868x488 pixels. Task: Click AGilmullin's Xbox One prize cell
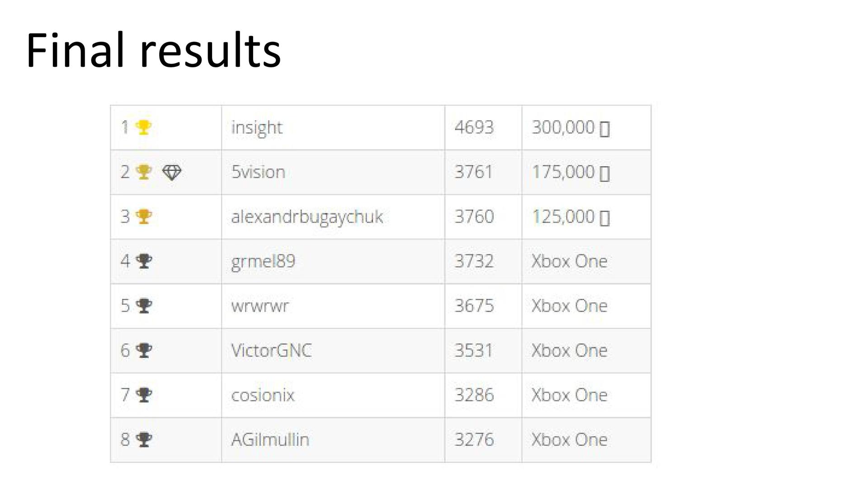569,440
